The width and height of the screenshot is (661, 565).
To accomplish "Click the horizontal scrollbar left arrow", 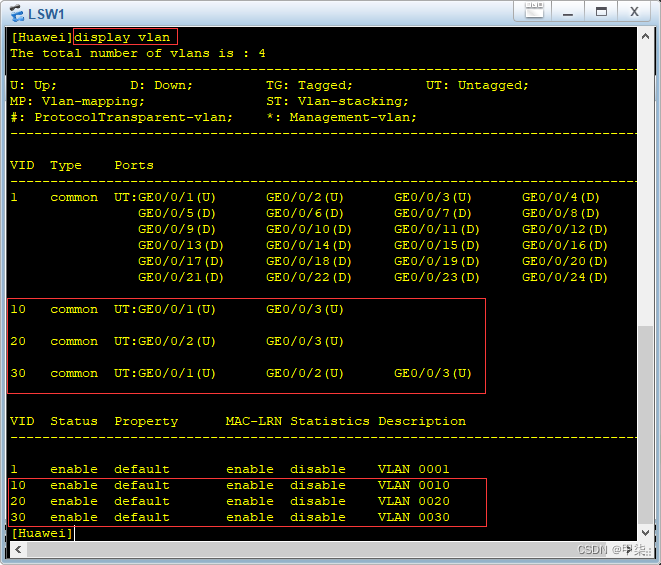I will point(18,549).
